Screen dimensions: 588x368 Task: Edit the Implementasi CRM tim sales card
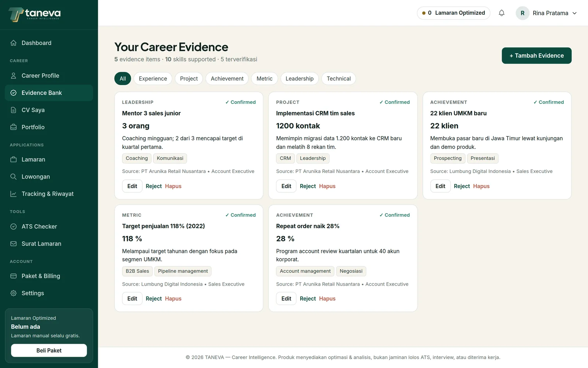[286, 186]
